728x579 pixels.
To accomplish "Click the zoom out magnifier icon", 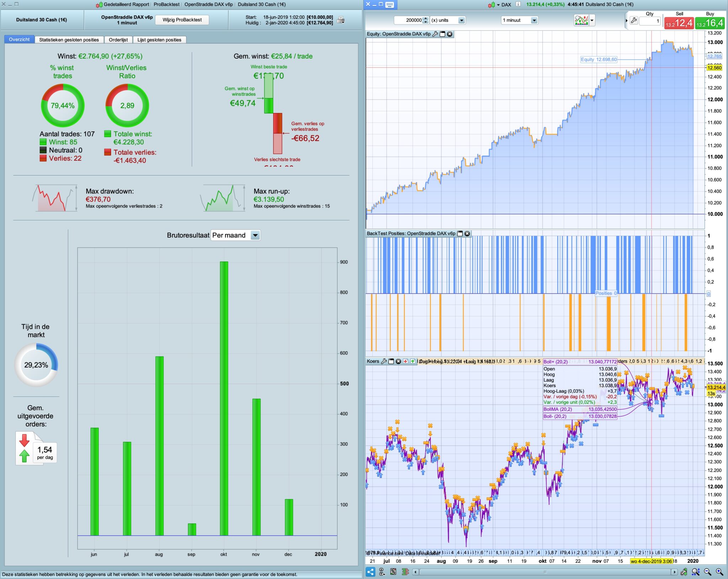I will 707,572.
